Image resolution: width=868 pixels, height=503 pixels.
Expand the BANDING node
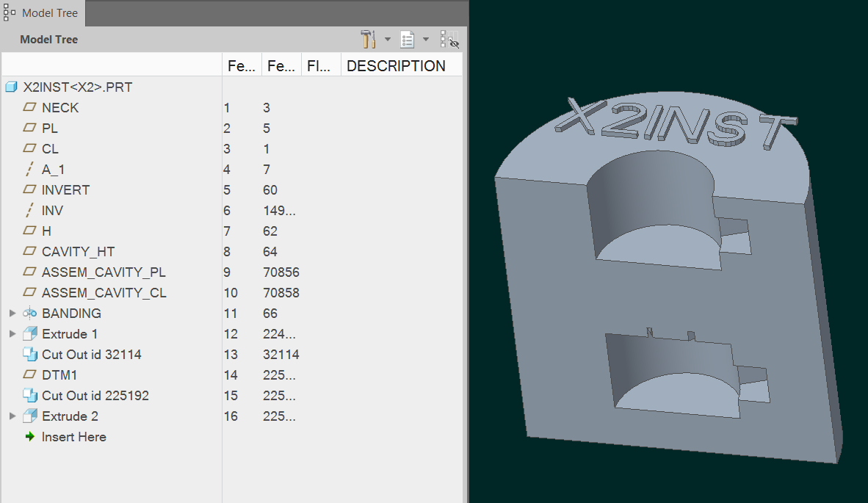(12, 313)
